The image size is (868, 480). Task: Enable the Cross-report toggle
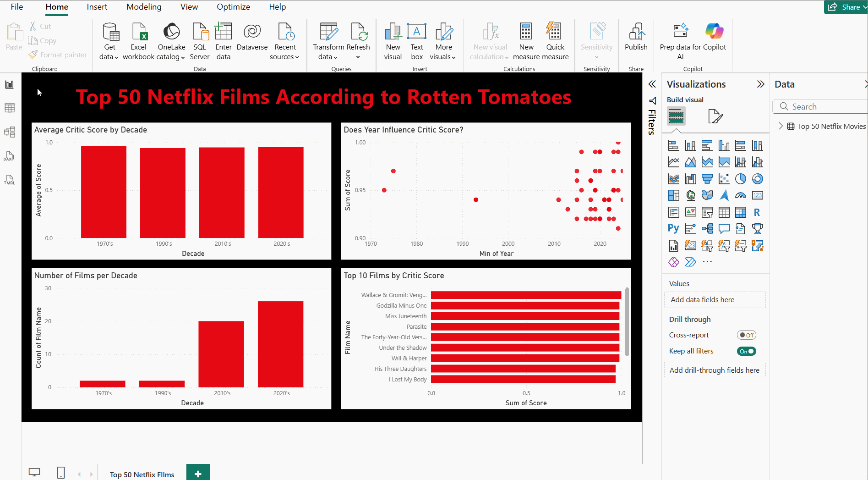click(746, 335)
